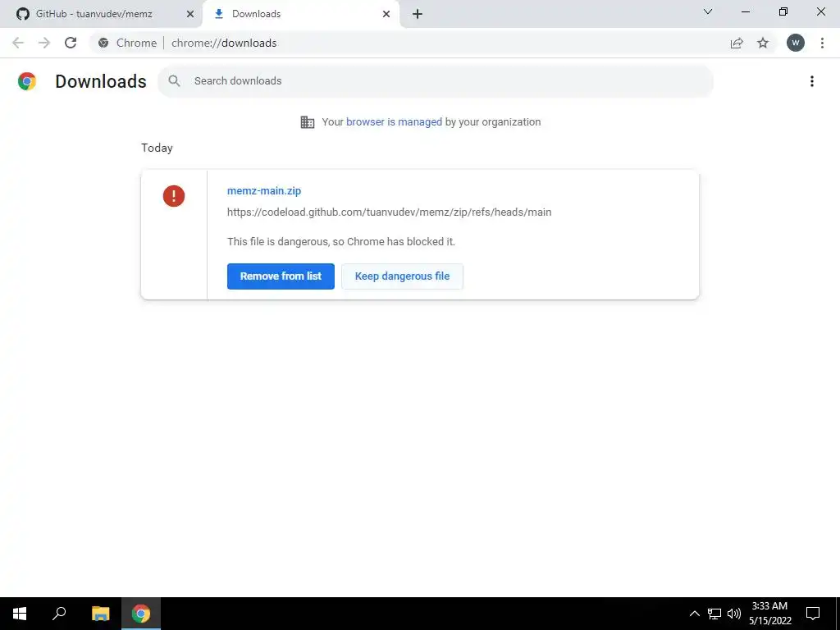Screen dimensions: 840x630
Task: Bookmark this tab with the star icon
Action: coord(763,43)
